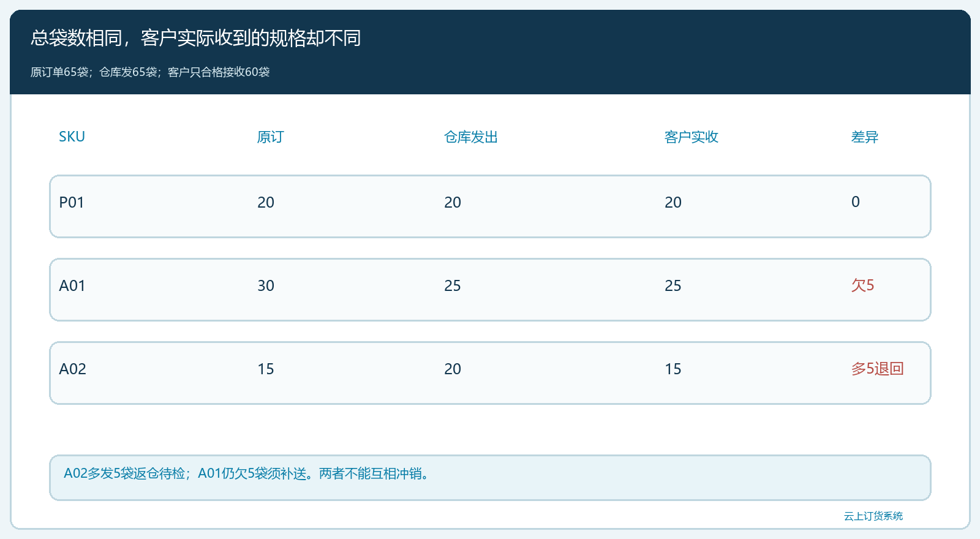
Task: Select the A01 SKU row
Action: point(490,290)
